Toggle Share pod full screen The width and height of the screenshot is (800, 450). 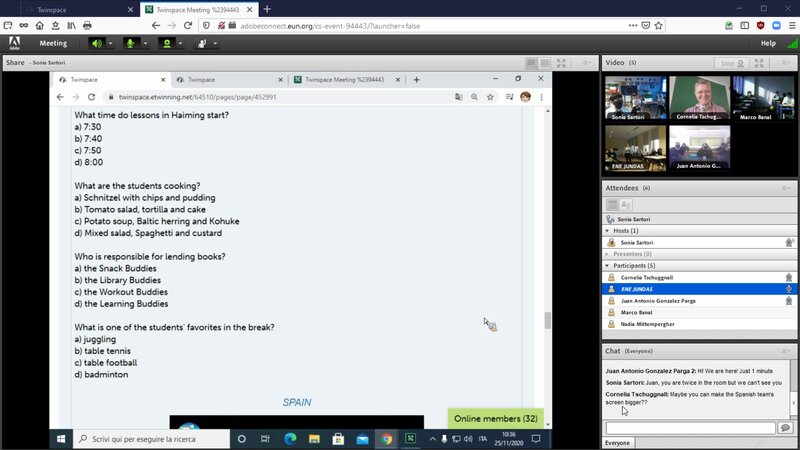click(561, 63)
